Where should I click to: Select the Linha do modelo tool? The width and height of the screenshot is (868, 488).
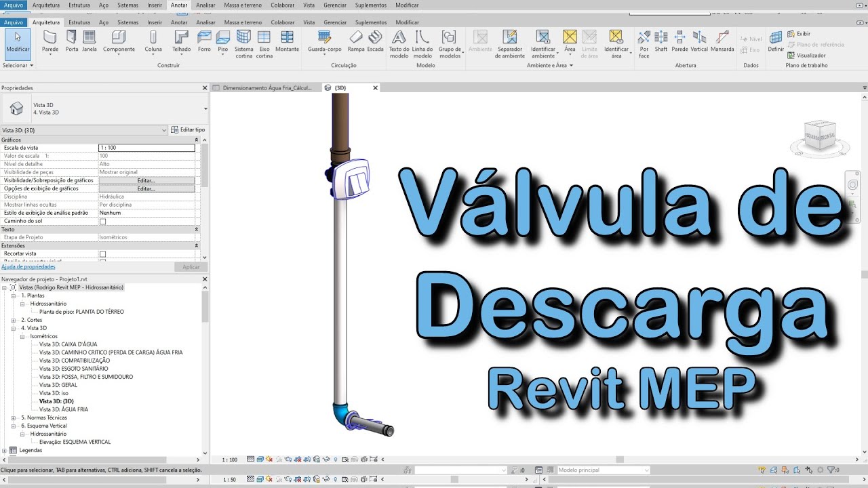click(422, 44)
